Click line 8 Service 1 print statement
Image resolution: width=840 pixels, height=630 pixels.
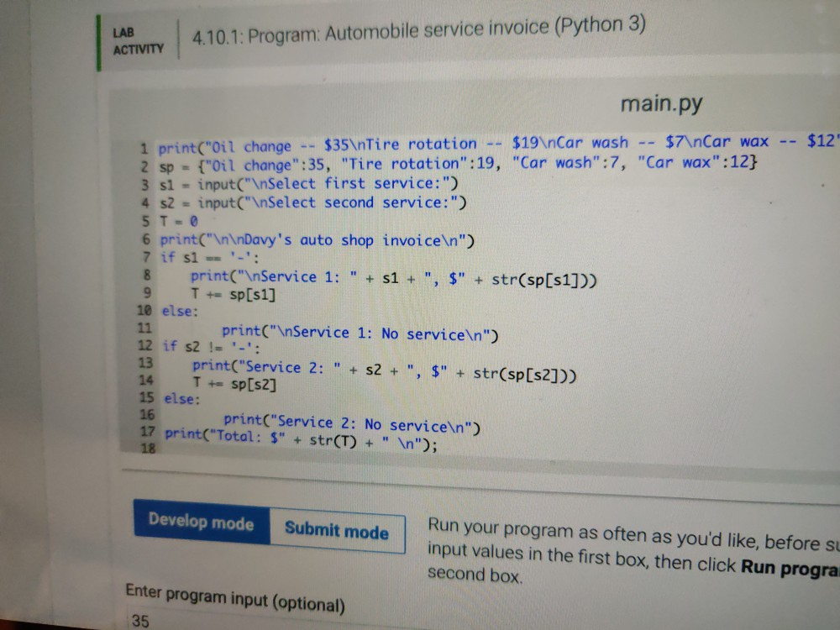pos(394,277)
